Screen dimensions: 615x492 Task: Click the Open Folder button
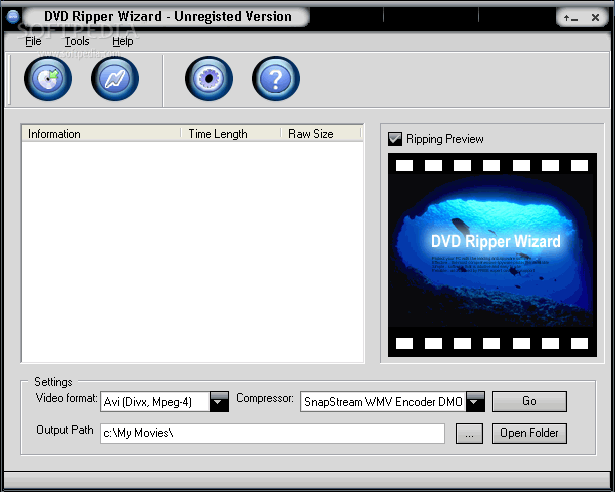click(529, 433)
